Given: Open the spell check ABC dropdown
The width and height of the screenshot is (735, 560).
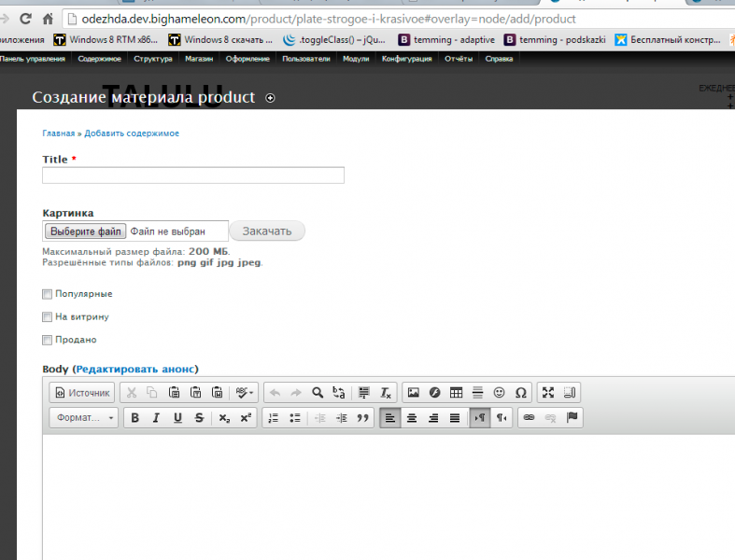Looking at the screenshot, I should click(244, 393).
